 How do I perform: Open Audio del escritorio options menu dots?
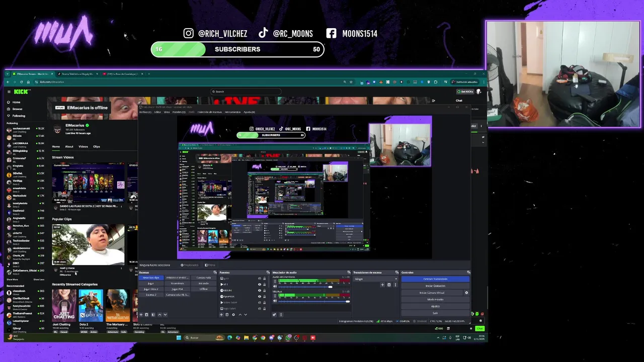275,281
